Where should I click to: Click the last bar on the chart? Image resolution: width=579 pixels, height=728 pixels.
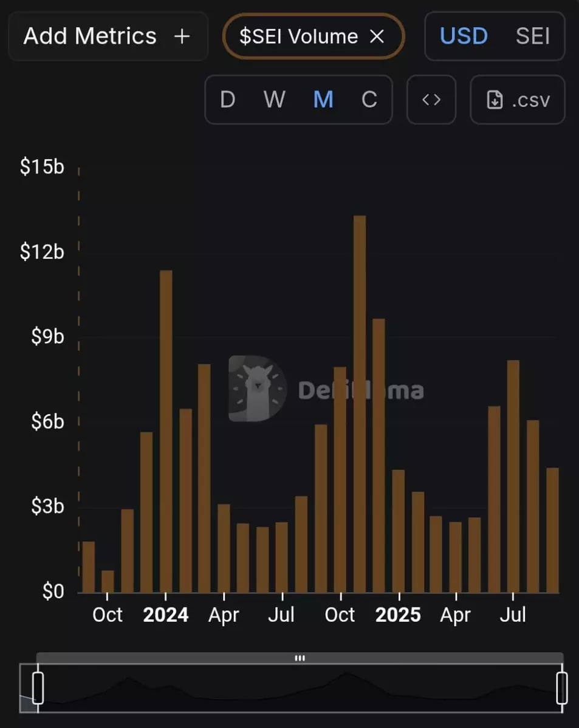pyautogui.click(x=552, y=529)
